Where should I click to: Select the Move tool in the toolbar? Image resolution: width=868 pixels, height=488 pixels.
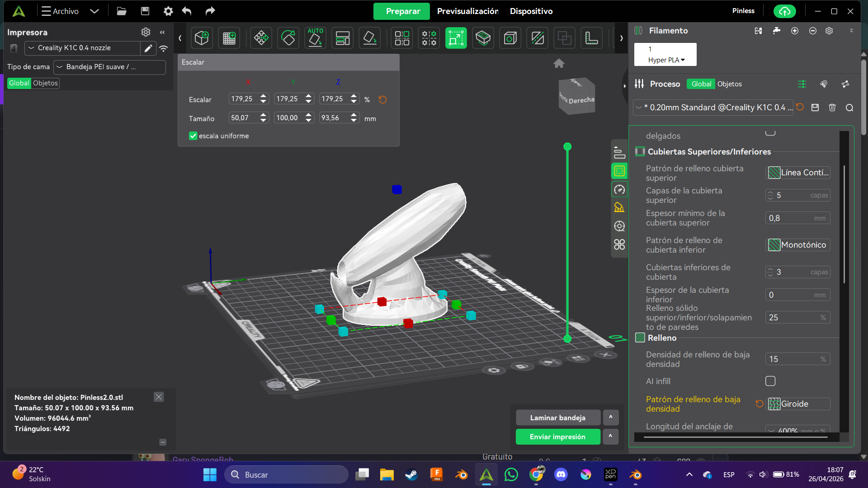click(x=261, y=38)
